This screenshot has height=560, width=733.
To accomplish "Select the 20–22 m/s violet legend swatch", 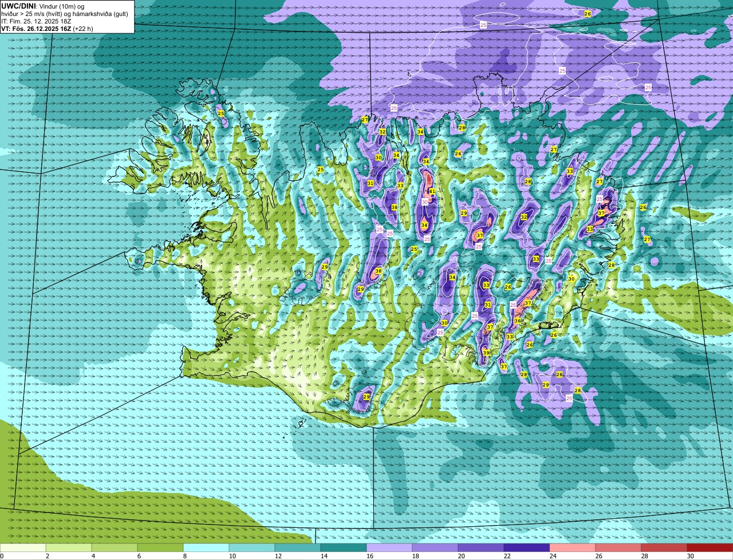I will coord(481,548).
